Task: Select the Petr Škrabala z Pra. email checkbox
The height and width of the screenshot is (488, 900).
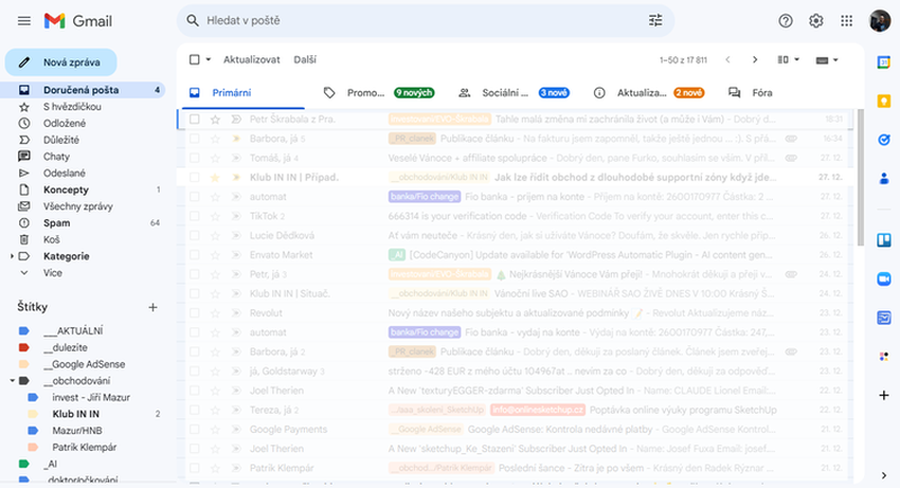Action: [195, 119]
